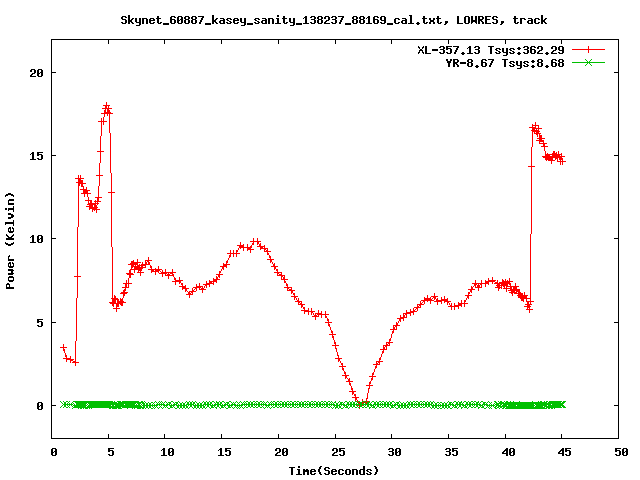Screen dimensions: 640x480
Task: Click the red legend line sample
Action: pos(588,50)
